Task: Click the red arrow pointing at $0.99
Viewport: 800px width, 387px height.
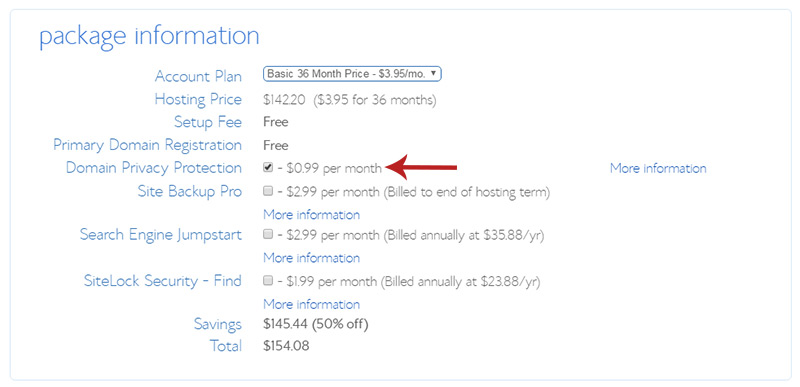Action: [x=422, y=167]
